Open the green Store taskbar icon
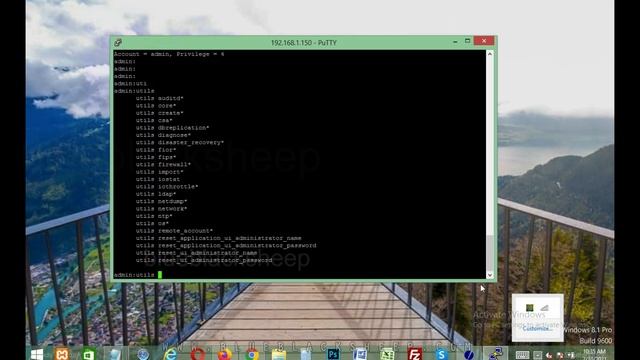The height and width of the screenshot is (360, 640). [89, 355]
